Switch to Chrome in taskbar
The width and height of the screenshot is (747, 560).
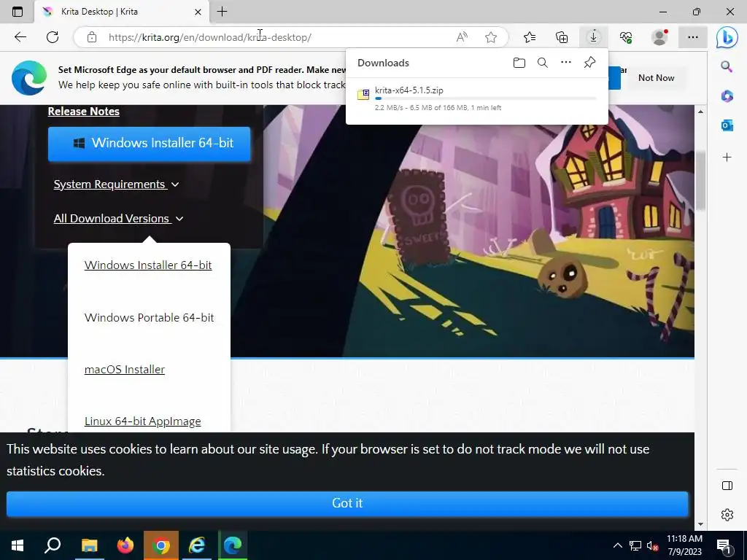(x=161, y=545)
